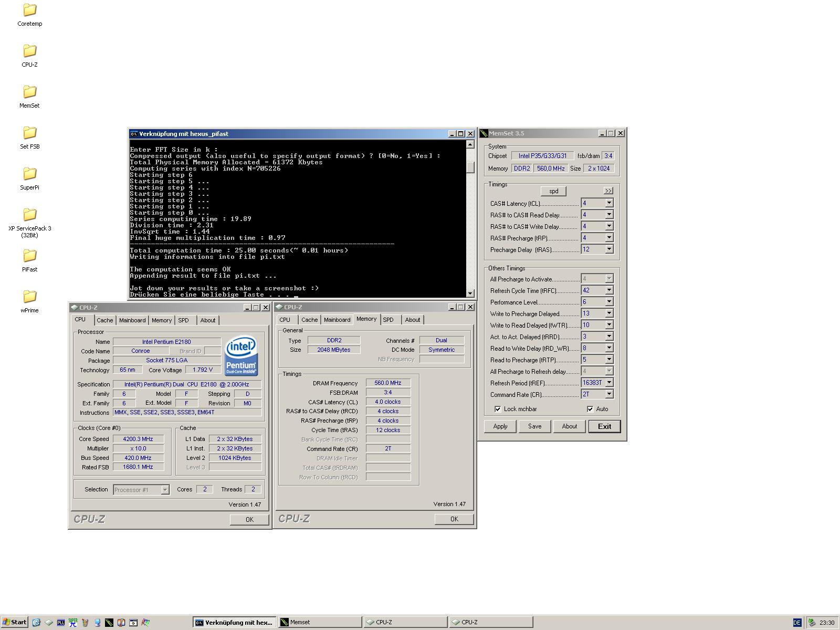Click the Intel Pentium logo in CPU-Z
The width and height of the screenshot is (840, 630).
(241, 355)
